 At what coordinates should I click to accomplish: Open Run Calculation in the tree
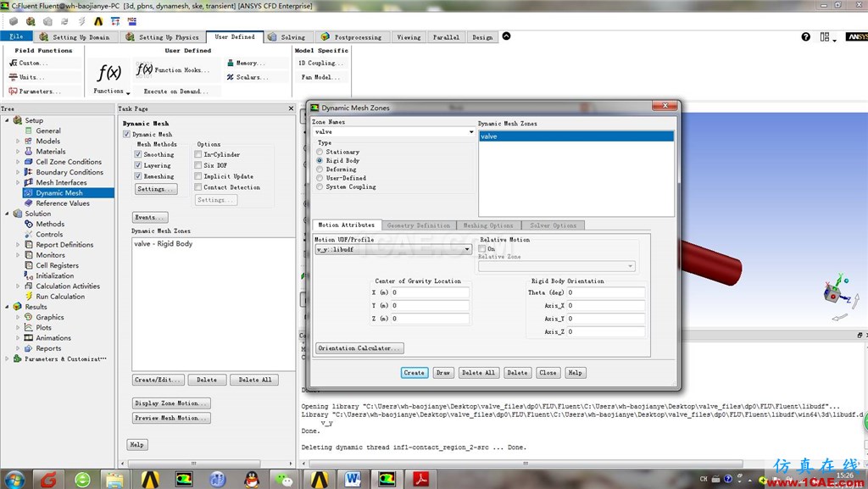(x=60, y=297)
